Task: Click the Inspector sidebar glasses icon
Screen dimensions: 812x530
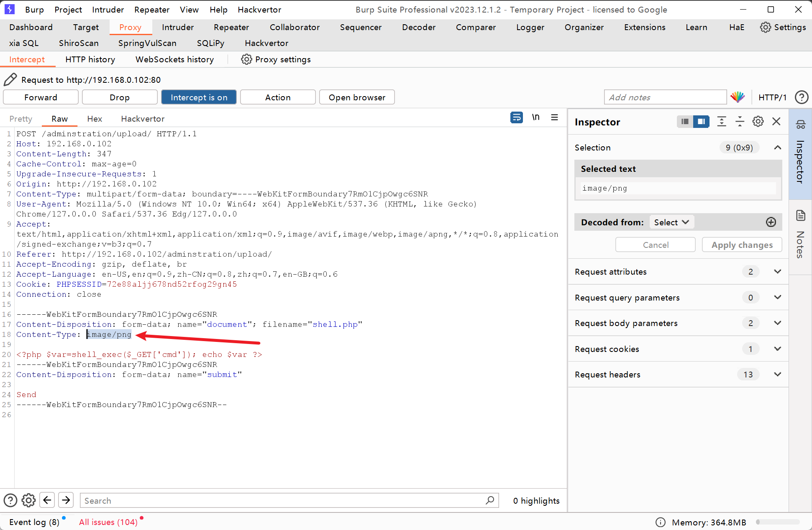Action: (x=800, y=125)
